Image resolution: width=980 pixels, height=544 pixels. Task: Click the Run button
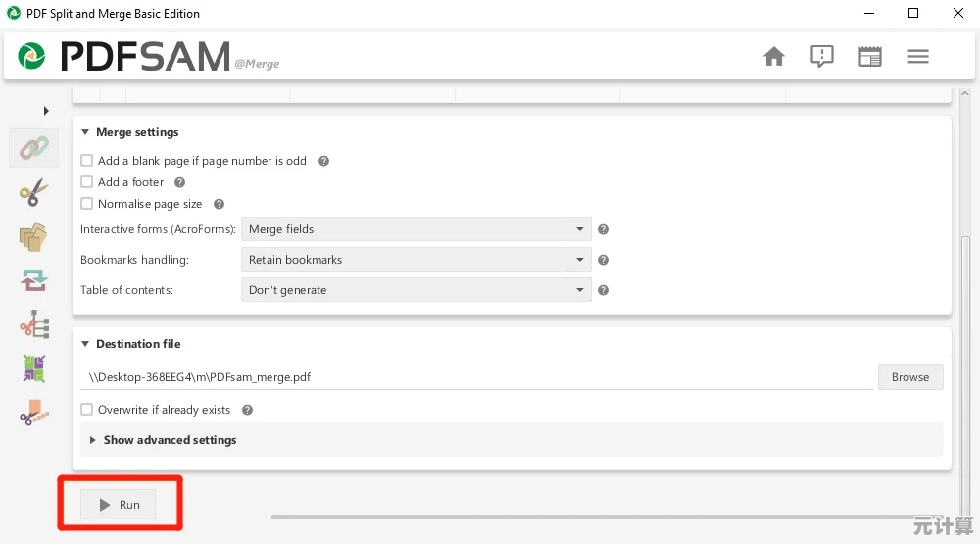[x=119, y=505]
